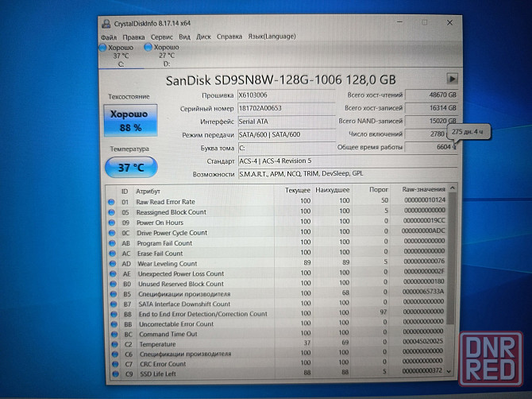Select the Unexpected Power Loss Count row
532x399 pixels.
[276, 273]
